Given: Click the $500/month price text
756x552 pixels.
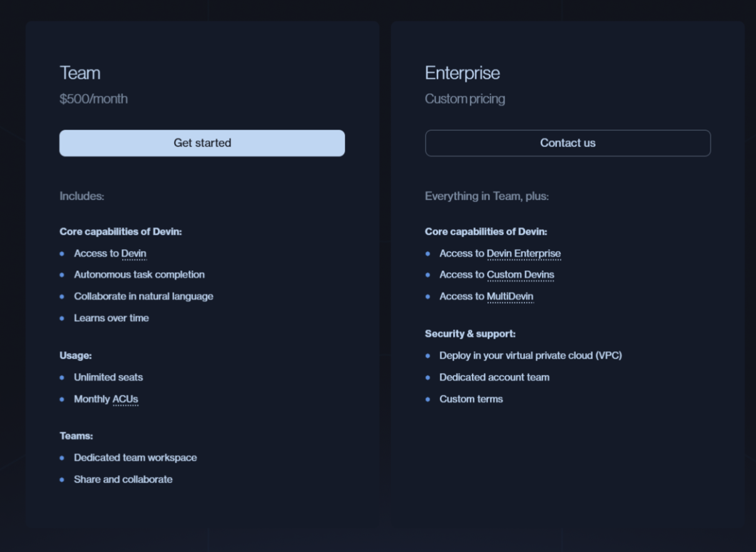Looking at the screenshot, I should [x=94, y=99].
